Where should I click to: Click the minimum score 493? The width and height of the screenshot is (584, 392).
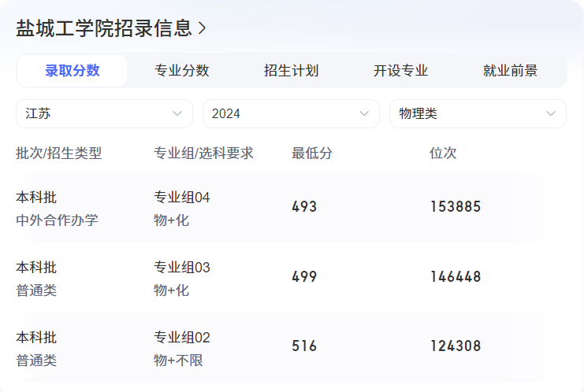(304, 207)
